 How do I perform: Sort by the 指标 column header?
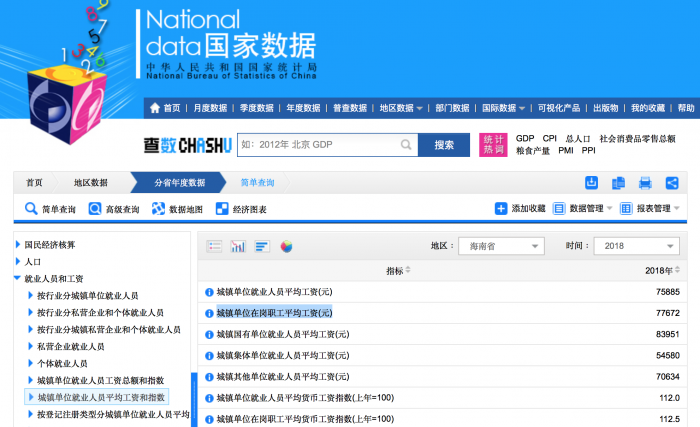398,270
